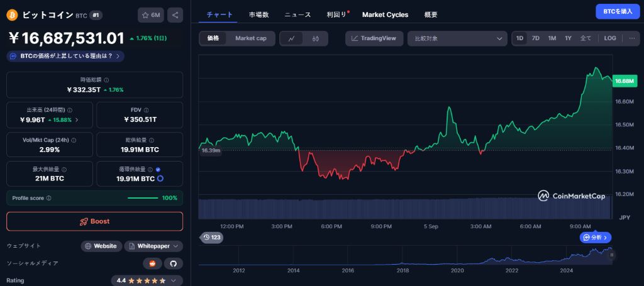644x286 pixels.
Task: Open the Reddit social media icon
Action: point(152,263)
